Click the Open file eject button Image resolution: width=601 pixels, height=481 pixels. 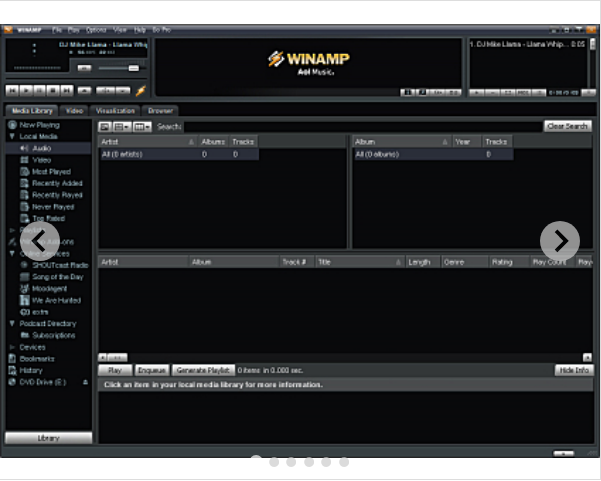pos(84,91)
